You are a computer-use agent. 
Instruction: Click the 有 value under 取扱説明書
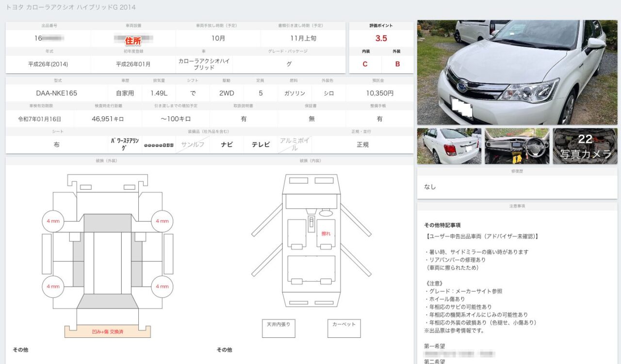244,119
